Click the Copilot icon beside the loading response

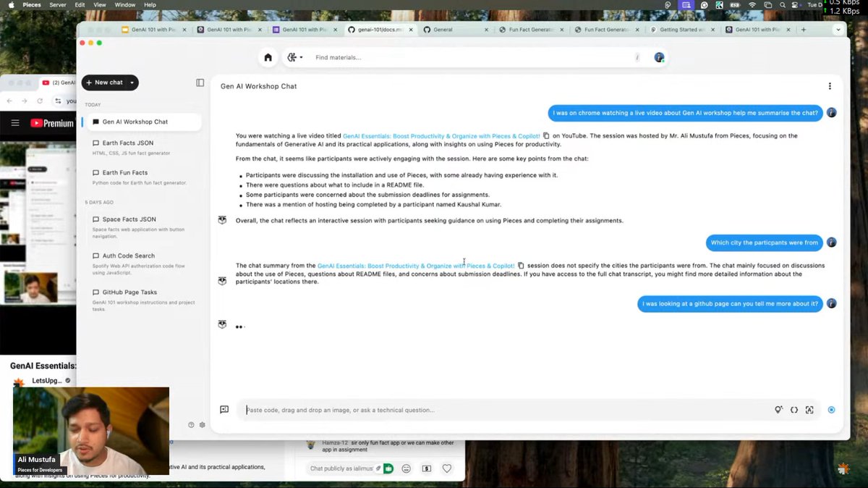click(x=222, y=324)
